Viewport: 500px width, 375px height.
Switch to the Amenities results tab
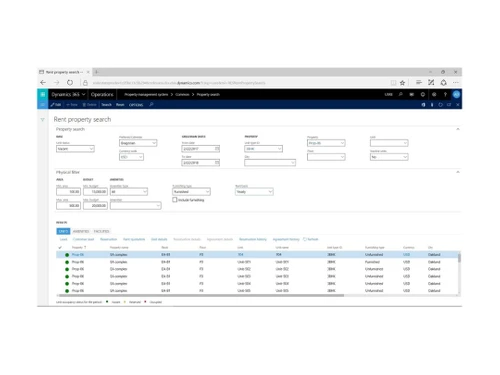point(81,231)
